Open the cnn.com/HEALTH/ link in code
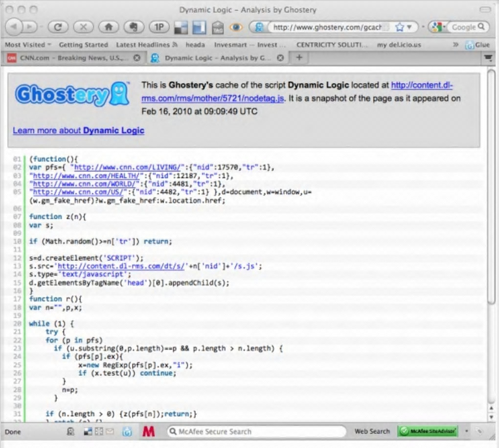This screenshot has width=499, height=448. 86,176
